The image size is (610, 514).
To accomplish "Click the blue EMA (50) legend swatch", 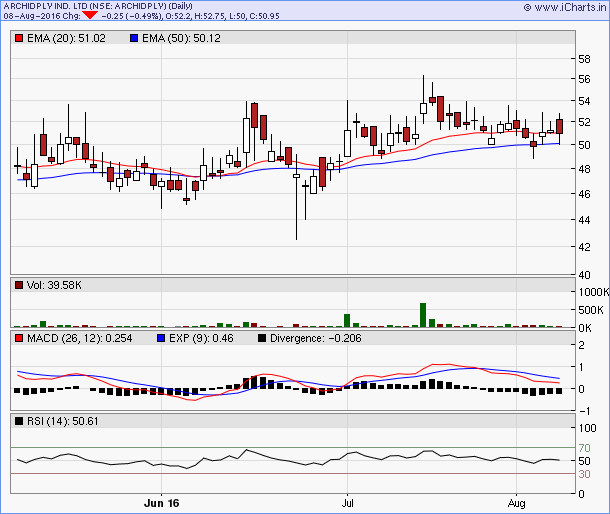I will click(x=134, y=38).
